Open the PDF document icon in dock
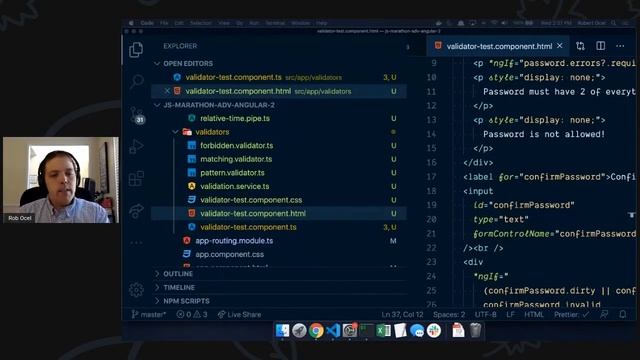The width and height of the screenshot is (640, 360). coord(458,330)
